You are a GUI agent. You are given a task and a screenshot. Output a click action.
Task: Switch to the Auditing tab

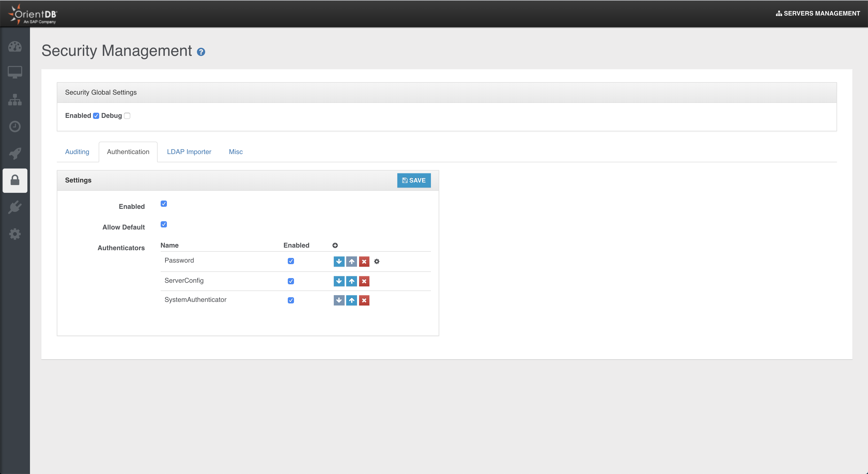click(77, 152)
